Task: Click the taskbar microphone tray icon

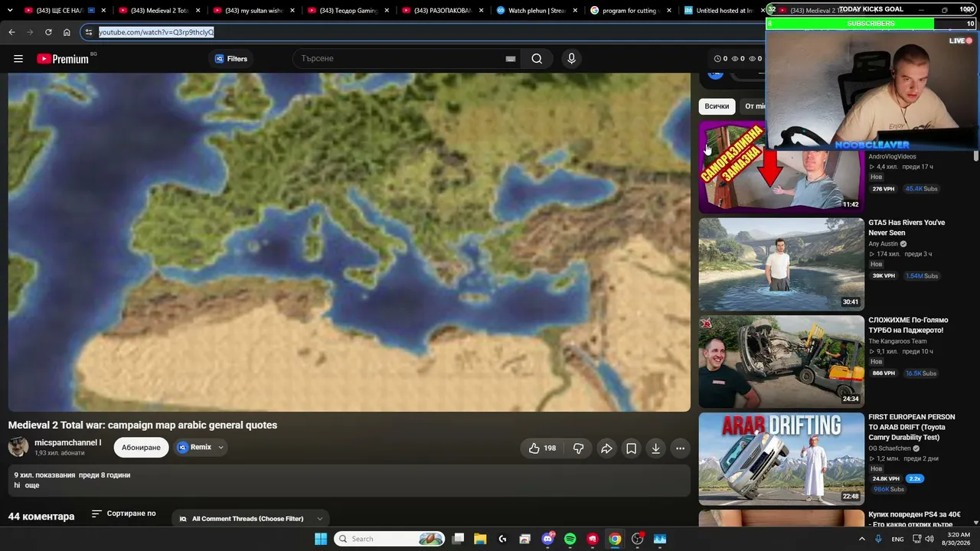Action: point(879,539)
